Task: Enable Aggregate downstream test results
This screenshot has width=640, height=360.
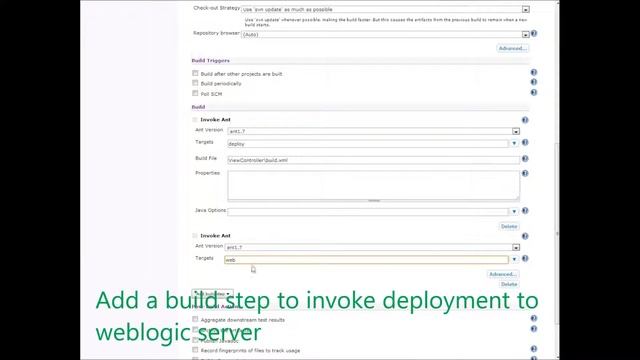Action: click(x=195, y=319)
